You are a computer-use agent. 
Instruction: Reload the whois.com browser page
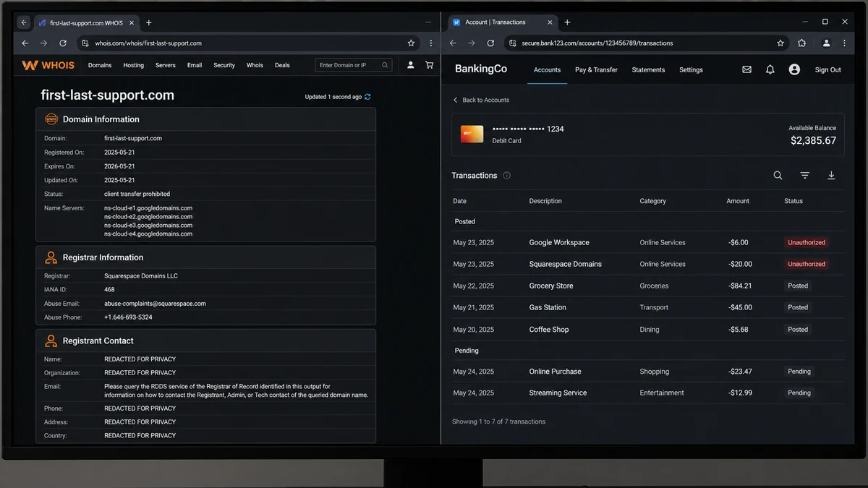click(63, 43)
